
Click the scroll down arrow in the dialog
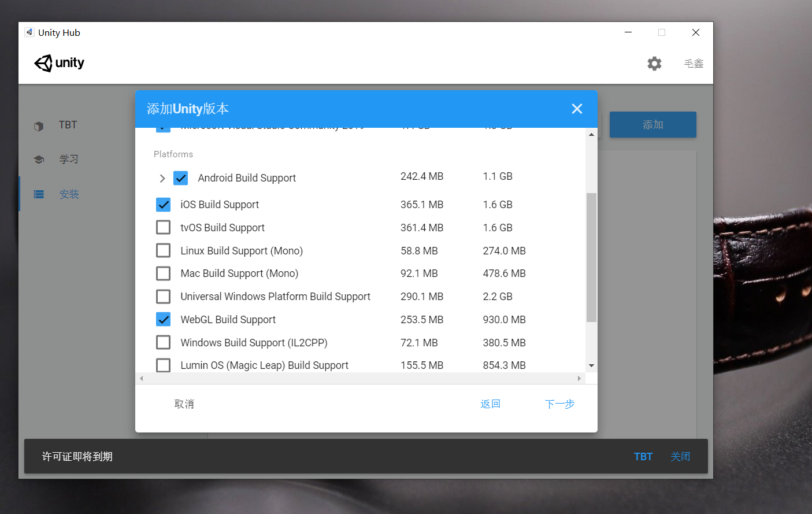[591, 365]
